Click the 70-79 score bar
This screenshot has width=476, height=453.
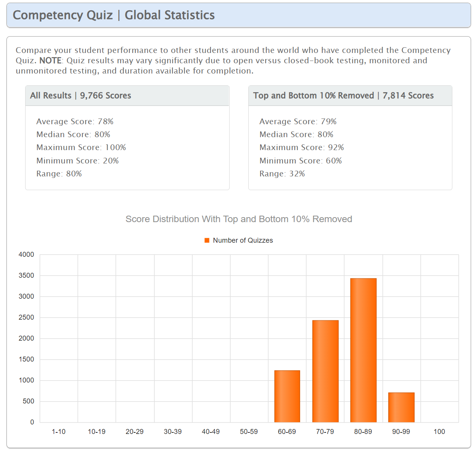click(x=325, y=371)
